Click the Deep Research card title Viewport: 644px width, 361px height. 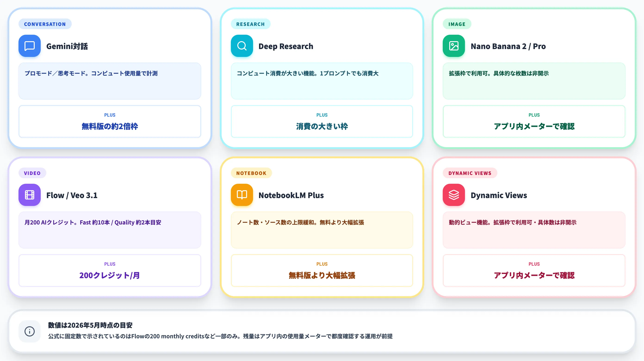point(286,46)
